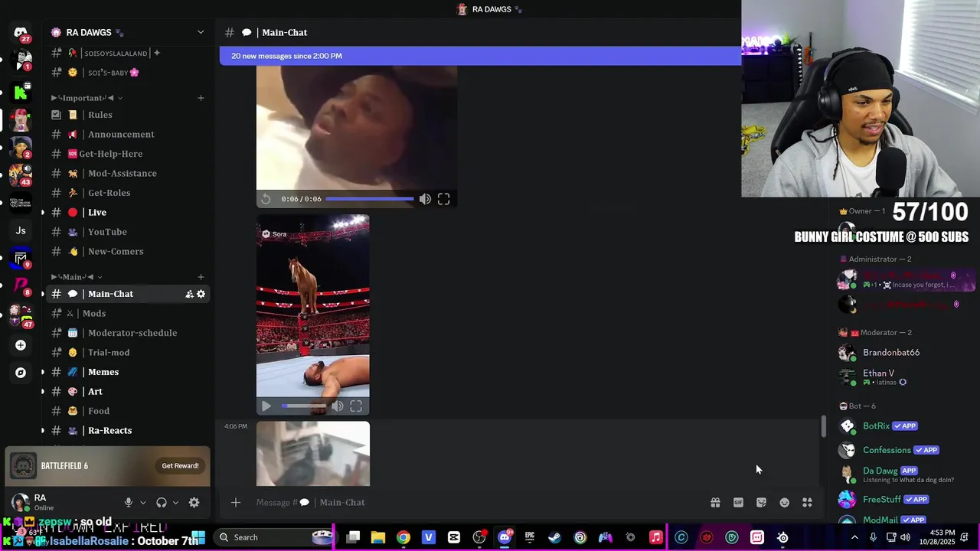This screenshot has width=980, height=551.
Task: Seek the Sora video progress bar
Action: (x=304, y=406)
